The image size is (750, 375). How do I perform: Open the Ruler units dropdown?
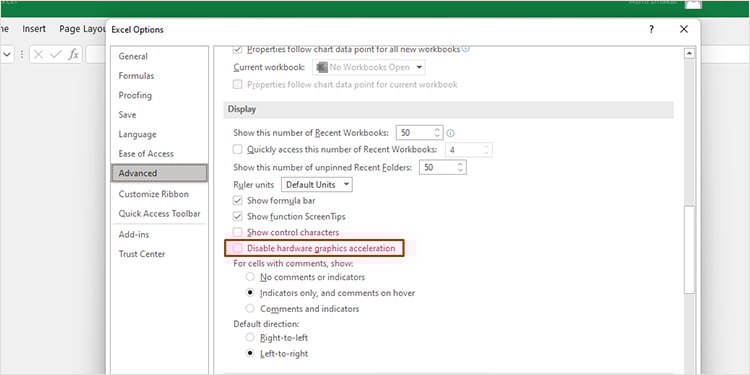tap(317, 185)
